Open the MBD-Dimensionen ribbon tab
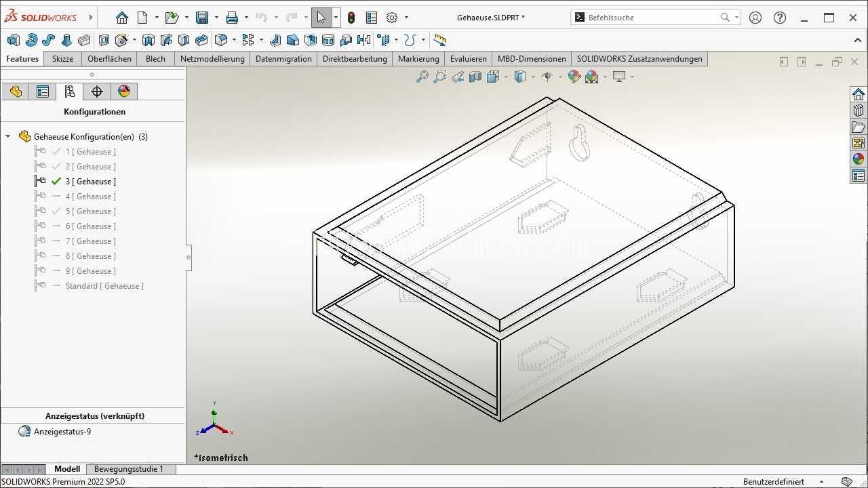The width and height of the screenshot is (868, 488). click(532, 59)
